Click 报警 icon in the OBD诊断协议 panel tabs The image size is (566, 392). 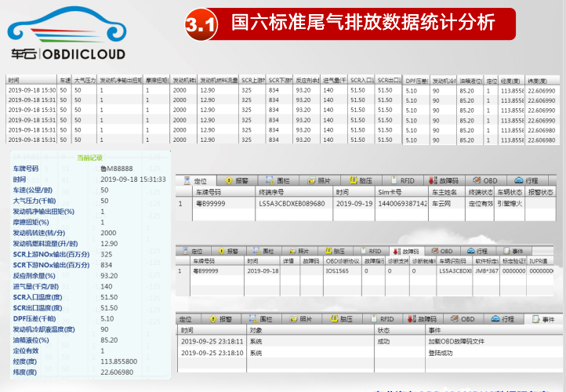[221, 251]
